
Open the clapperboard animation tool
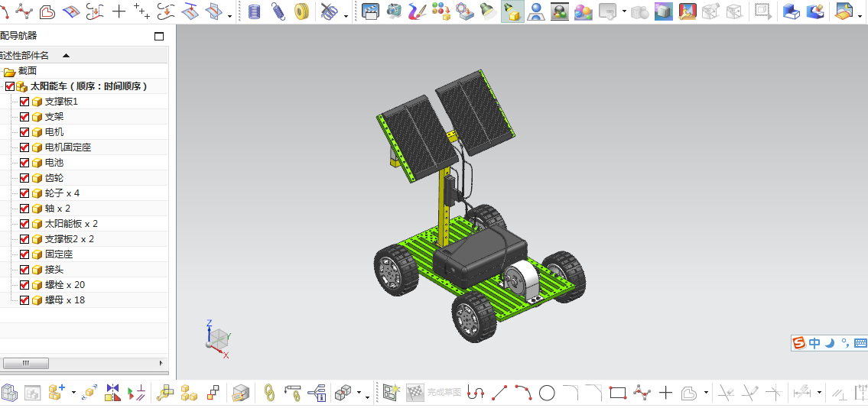(x=370, y=11)
